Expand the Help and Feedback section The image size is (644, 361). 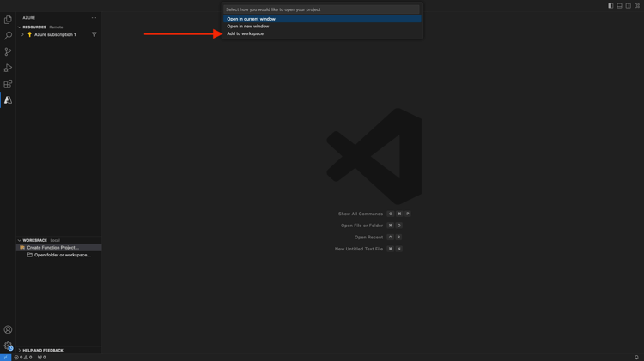(x=19, y=351)
